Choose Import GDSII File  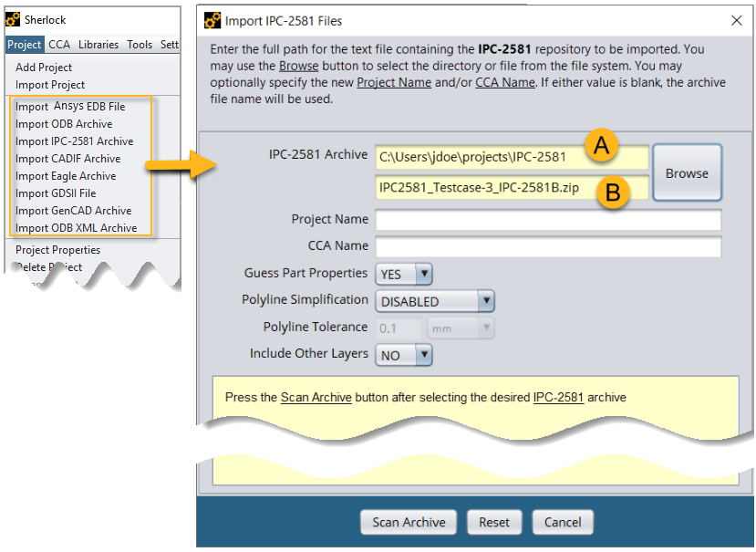point(56,193)
